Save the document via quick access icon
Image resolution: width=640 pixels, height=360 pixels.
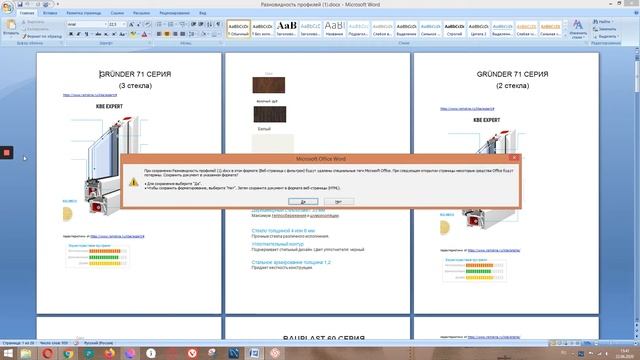pos(20,4)
